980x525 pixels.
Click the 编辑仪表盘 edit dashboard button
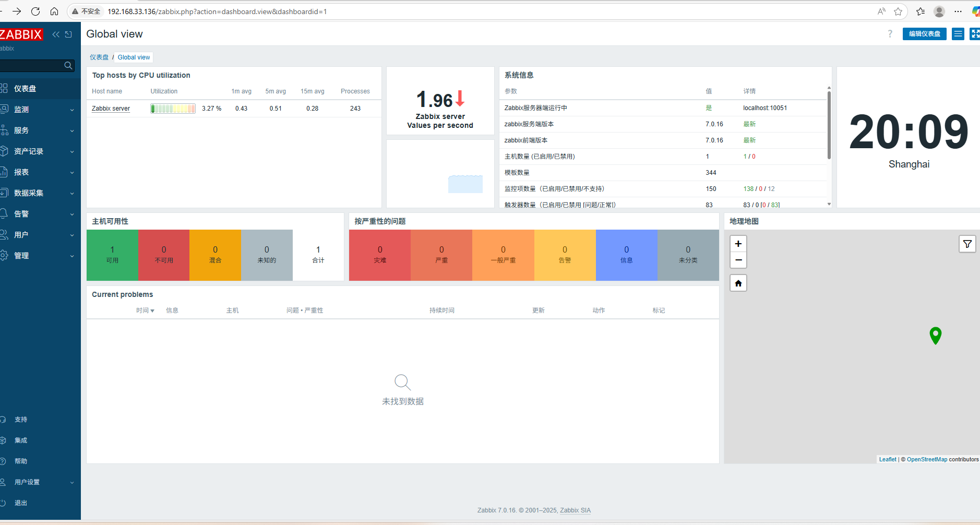coord(924,34)
